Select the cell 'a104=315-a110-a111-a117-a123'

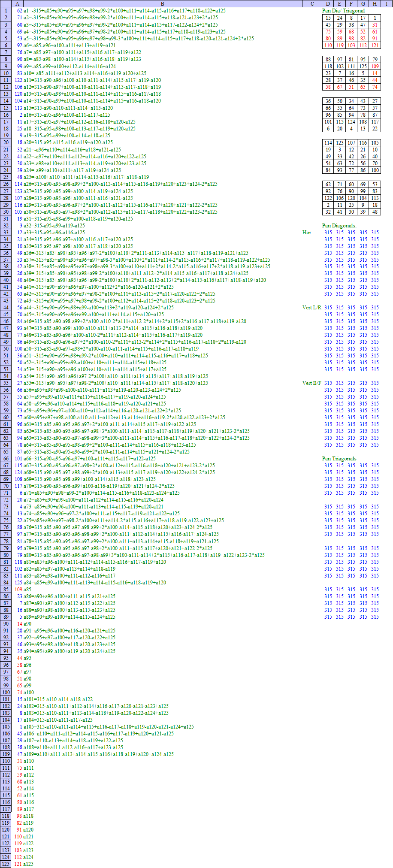coord(58,720)
